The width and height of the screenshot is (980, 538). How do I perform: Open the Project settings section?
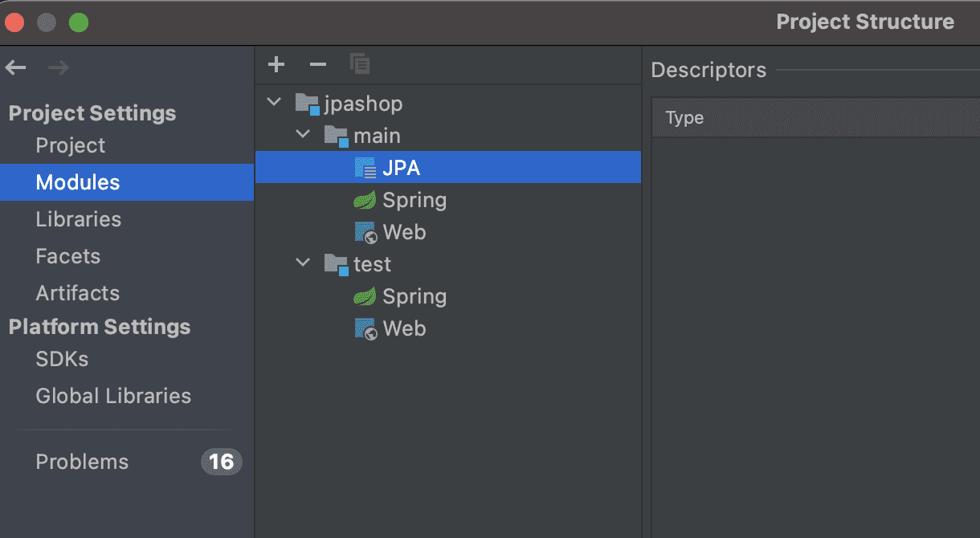pyautogui.click(x=71, y=145)
